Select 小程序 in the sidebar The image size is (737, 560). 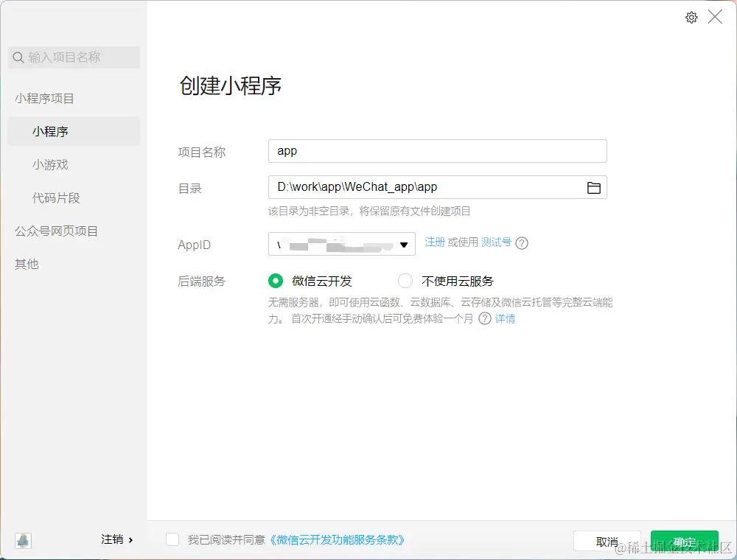[74, 131]
